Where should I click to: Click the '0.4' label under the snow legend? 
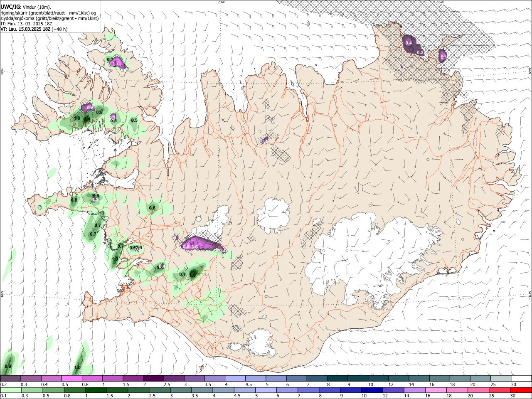click(x=44, y=385)
